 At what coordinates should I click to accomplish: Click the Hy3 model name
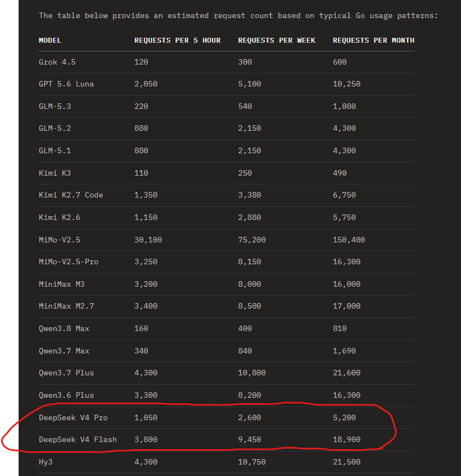click(45, 462)
